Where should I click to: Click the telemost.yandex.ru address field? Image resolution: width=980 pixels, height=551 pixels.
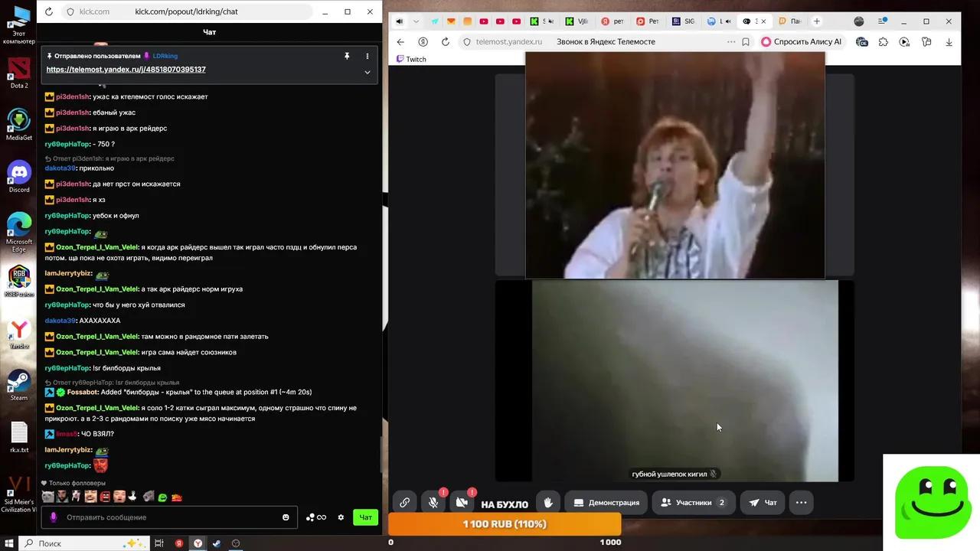tap(605, 41)
